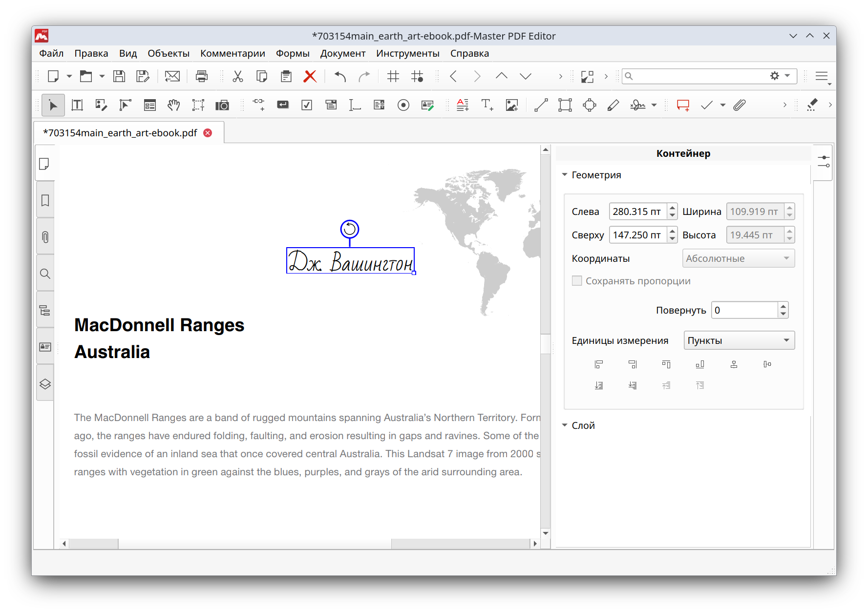Open checkmark stamp dropdown arrow

point(723,105)
